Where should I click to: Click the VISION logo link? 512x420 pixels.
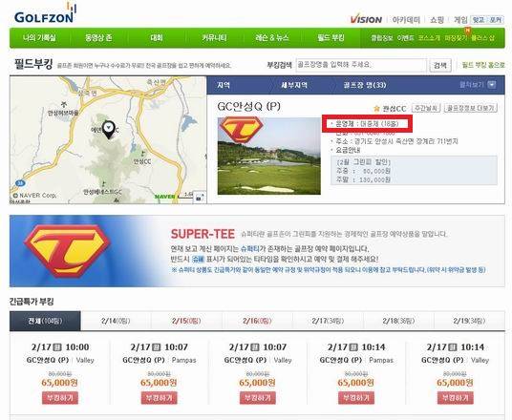[x=366, y=20]
